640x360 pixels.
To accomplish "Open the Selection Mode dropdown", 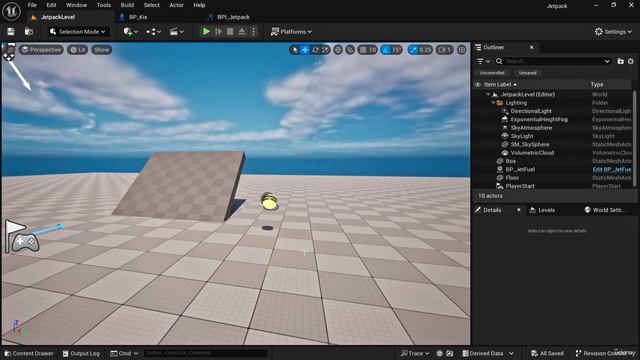I will click(x=78, y=31).
